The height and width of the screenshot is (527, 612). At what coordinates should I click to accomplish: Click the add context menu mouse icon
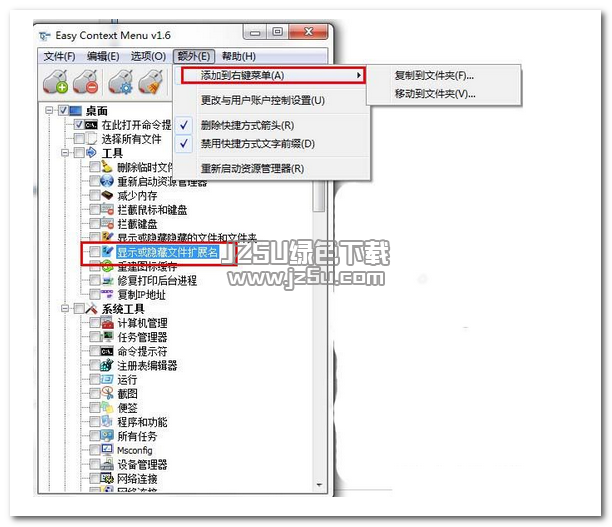point(55,82)
